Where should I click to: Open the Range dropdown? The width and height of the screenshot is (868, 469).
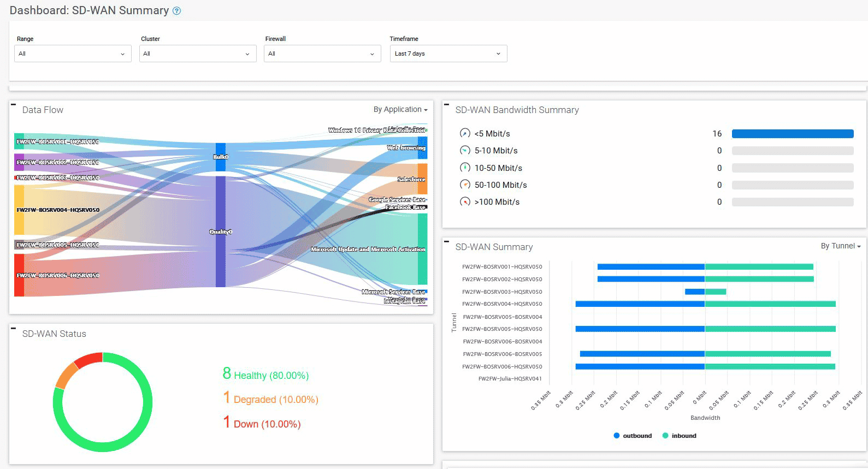[73, 54]
